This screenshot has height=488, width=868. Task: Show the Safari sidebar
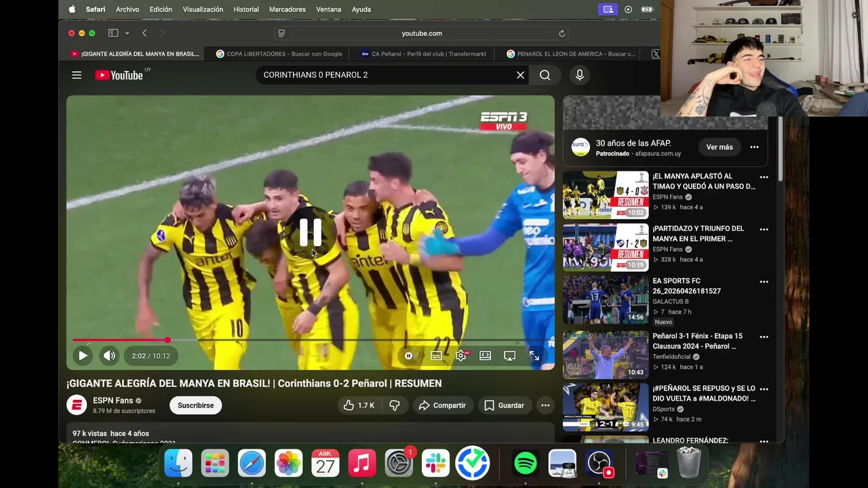click(113, 33)
